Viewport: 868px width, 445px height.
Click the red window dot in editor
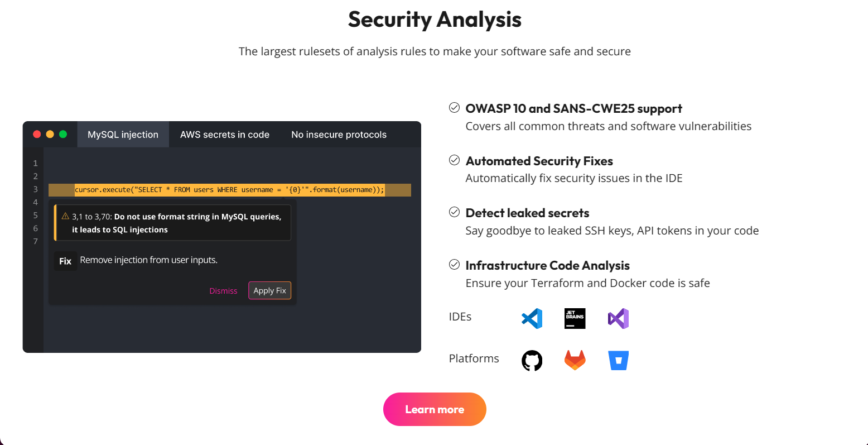pos(37,134)
